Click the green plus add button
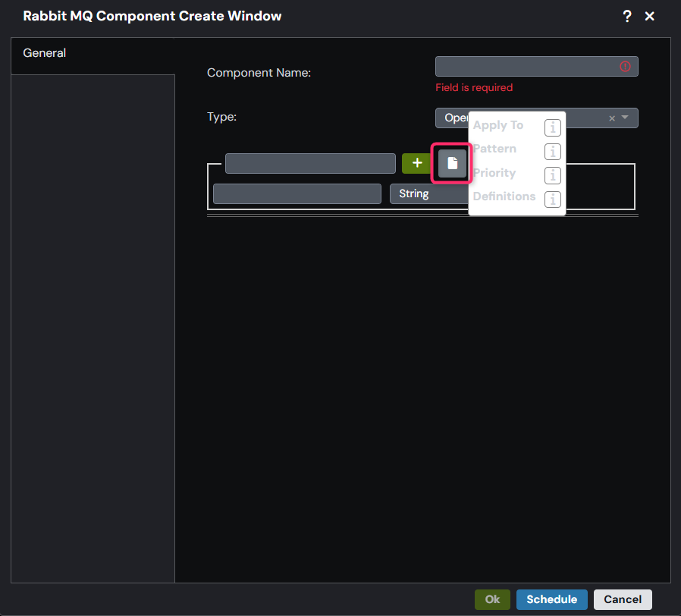This screenshot has width=681, height=616. pos(417,163)
